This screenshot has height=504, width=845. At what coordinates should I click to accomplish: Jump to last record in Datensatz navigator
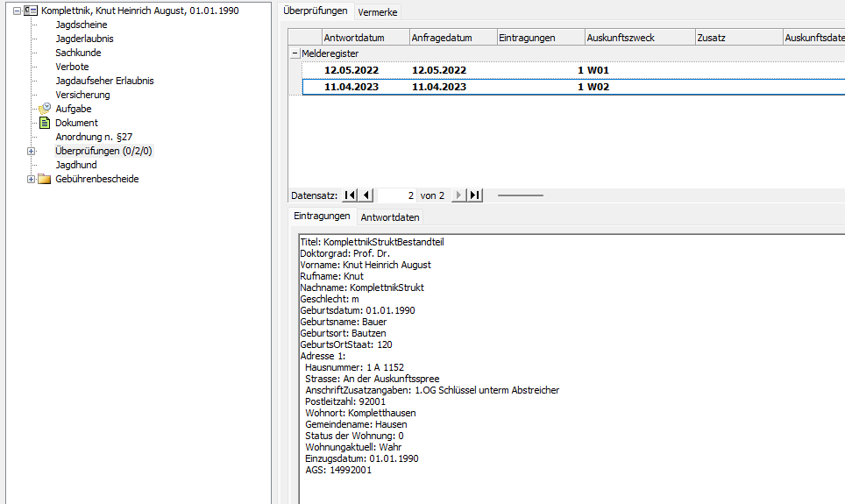pyautogui.click(x=474, y=195)
